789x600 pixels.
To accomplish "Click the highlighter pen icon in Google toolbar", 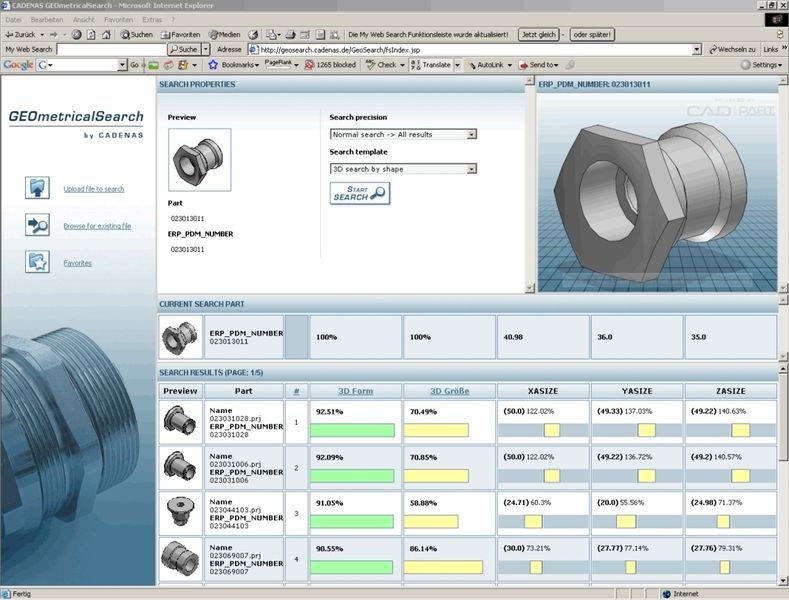I will click(x=570, y=64).
